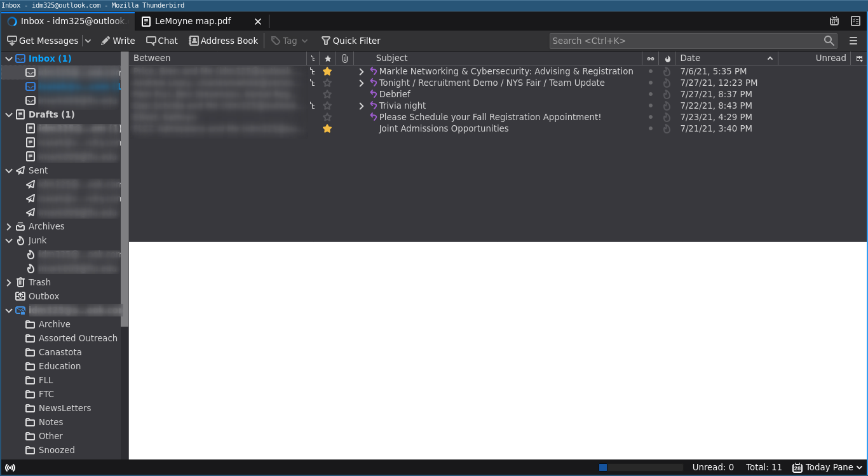Open the Snoozed folder
This screenshot has height=476, width=868.
click(x=57, y=450)
